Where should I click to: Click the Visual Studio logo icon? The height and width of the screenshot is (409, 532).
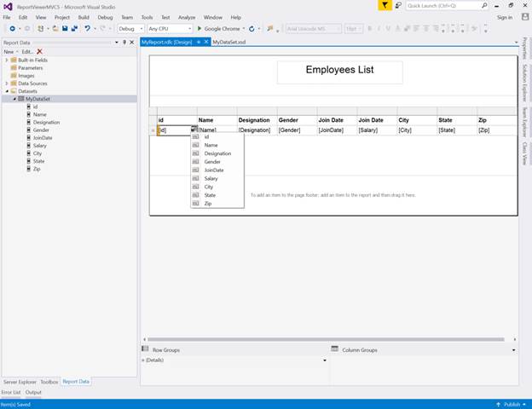click(x=8, y=7)
